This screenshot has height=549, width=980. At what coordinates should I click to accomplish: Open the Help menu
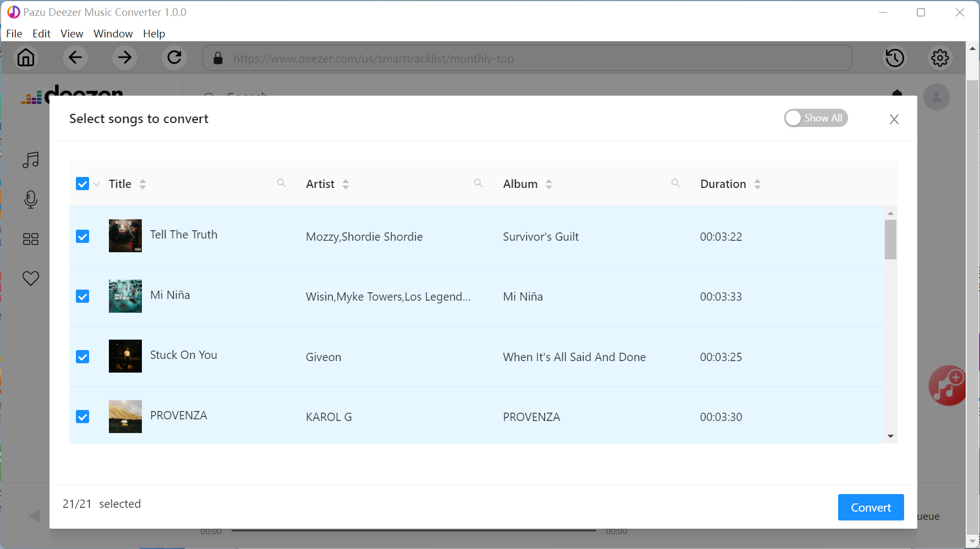(154, 34)
